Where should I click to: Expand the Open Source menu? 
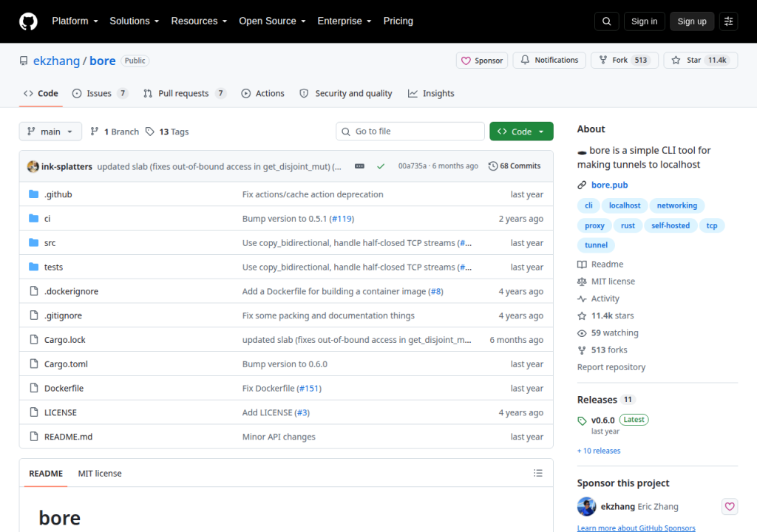click(272, 21)
